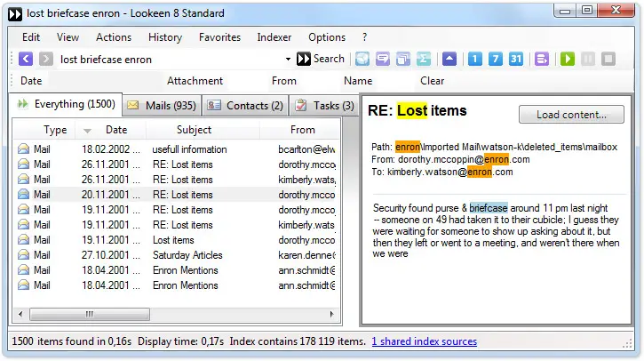Open the '?' help menu
Screen dimensions: 644x361
pos(364,37)
